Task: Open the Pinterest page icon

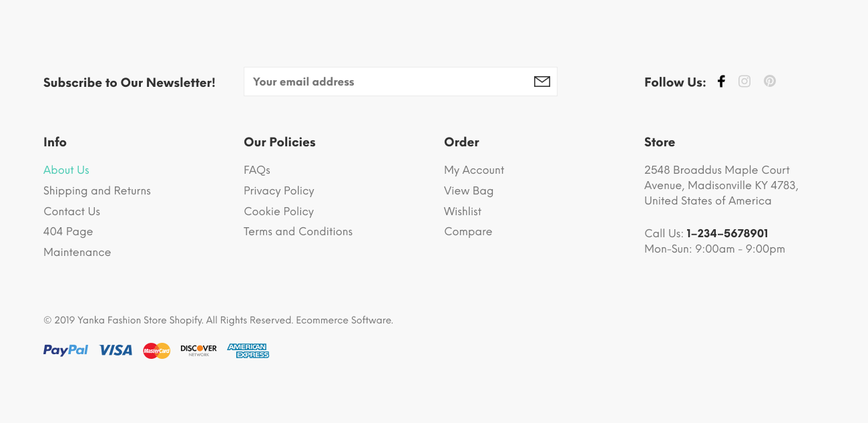Action: click(769, 81)
